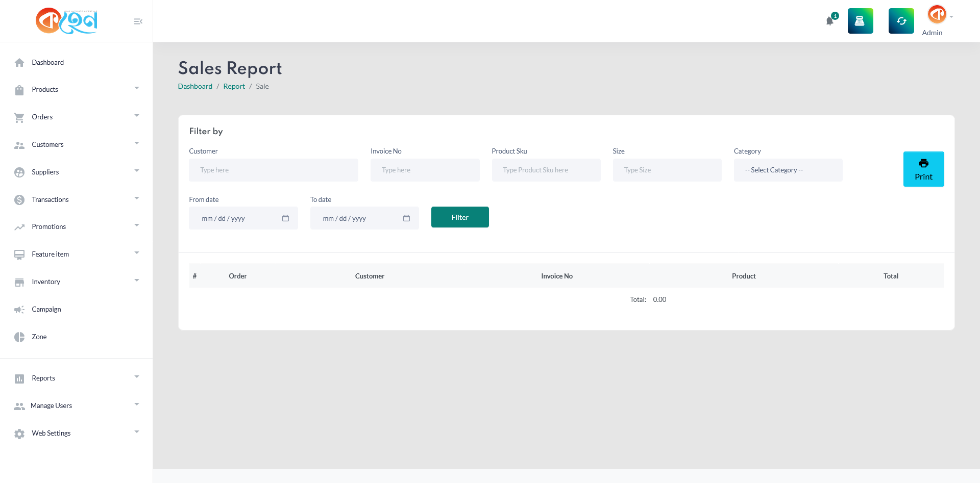This screenshot has width=980, height=483.
Task: Open From date calendar picker icon
Action: tap(285, 218)
